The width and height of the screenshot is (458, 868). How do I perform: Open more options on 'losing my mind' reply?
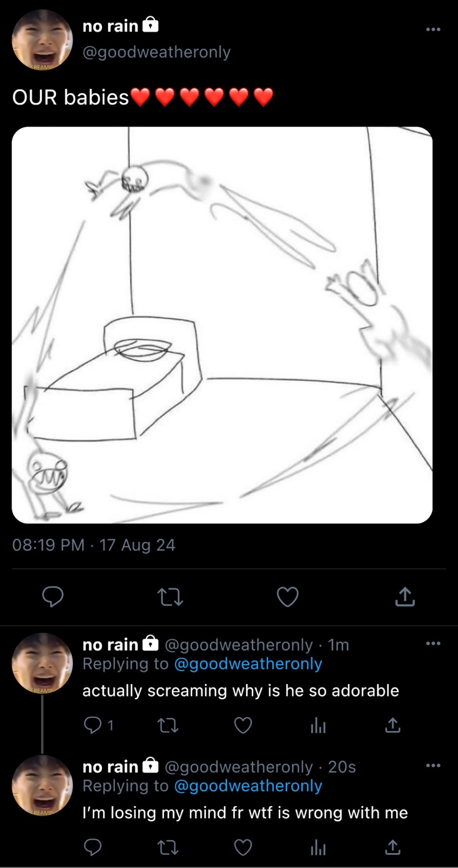tap(433, 765)
